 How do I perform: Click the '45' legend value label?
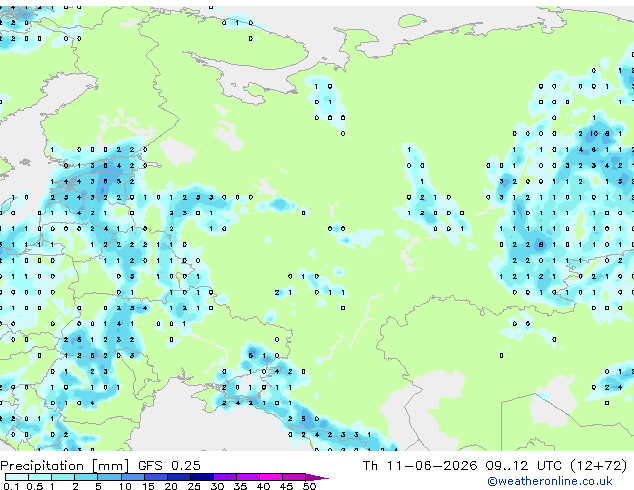pos(286,486)
